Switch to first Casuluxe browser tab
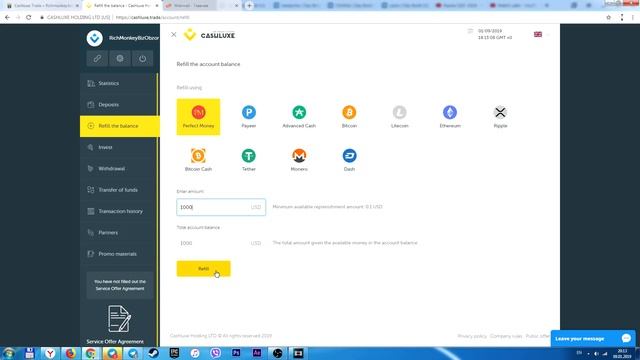 42,6
